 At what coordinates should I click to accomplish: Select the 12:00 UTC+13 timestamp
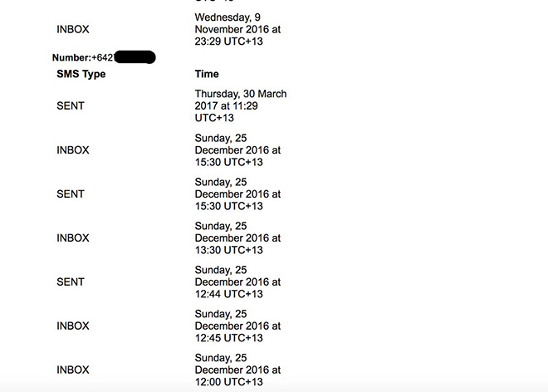tap(237, 370)
